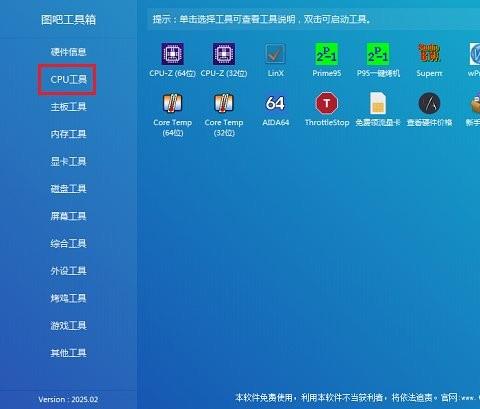Click the free data SIM card icon
This screenshot has width=480, height=409.
pos(378,103)
